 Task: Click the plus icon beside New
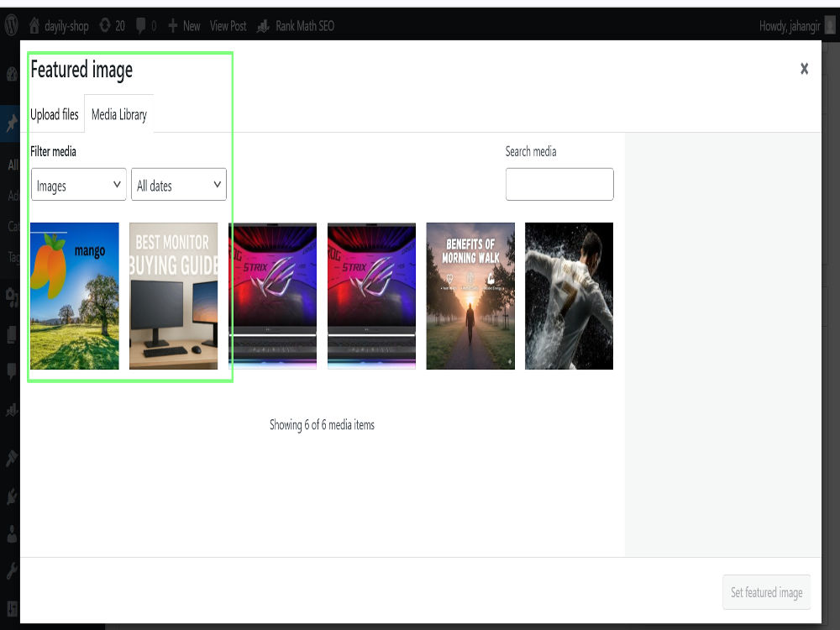172,26
